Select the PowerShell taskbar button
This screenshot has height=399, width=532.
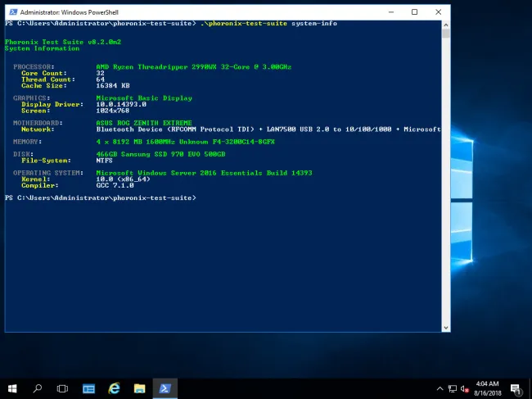(x=165, y=388)
